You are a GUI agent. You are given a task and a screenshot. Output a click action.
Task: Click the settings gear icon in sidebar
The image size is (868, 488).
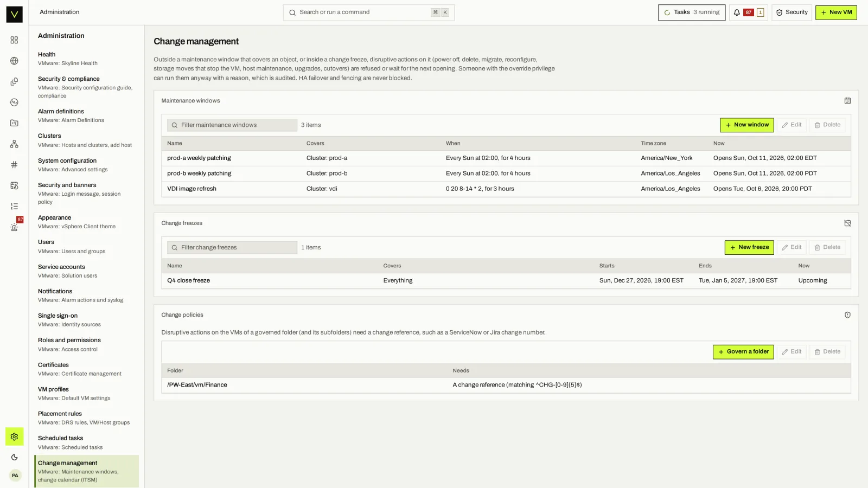14,436
